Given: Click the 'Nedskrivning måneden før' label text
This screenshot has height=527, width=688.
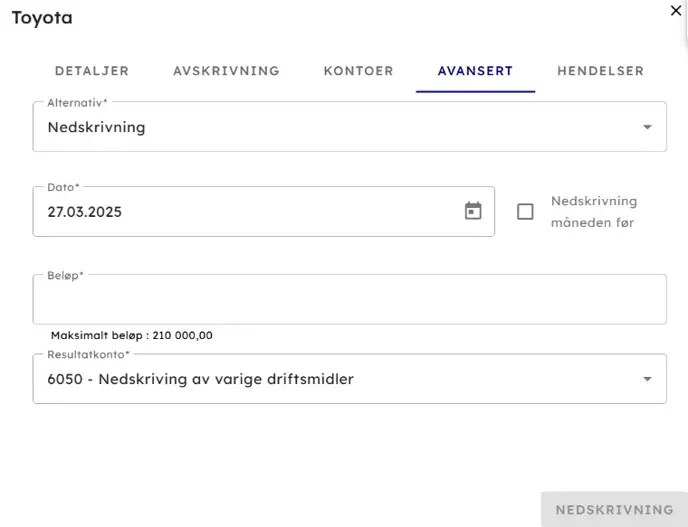Looking at the screenshot, I should click(x=593, y=211).
